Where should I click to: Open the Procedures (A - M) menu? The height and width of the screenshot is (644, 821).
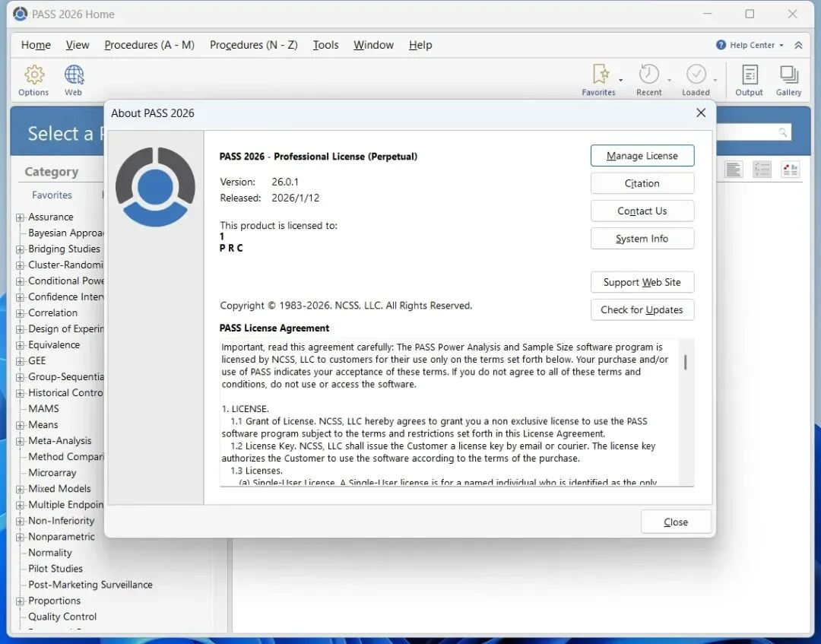coord(149,45)
